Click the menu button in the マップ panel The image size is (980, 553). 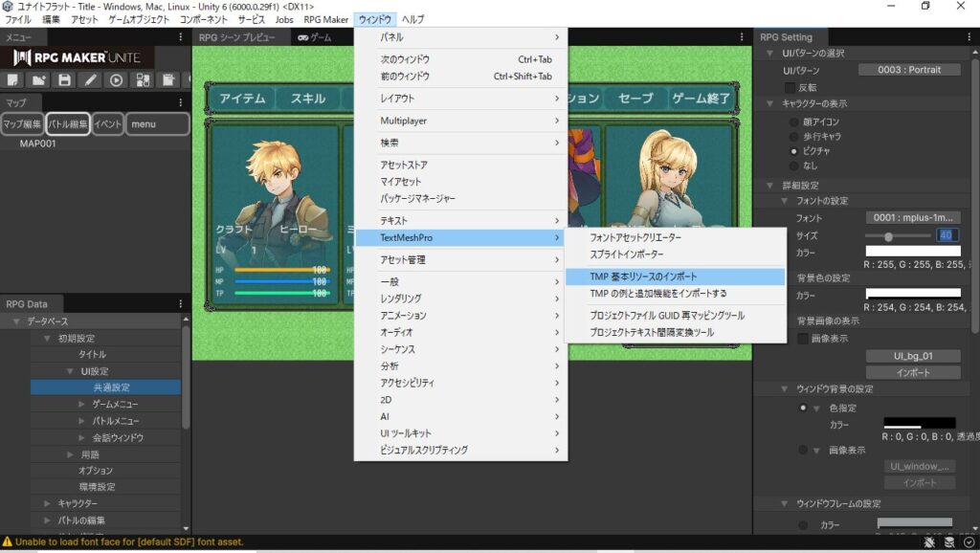click(x=158, y=123)
